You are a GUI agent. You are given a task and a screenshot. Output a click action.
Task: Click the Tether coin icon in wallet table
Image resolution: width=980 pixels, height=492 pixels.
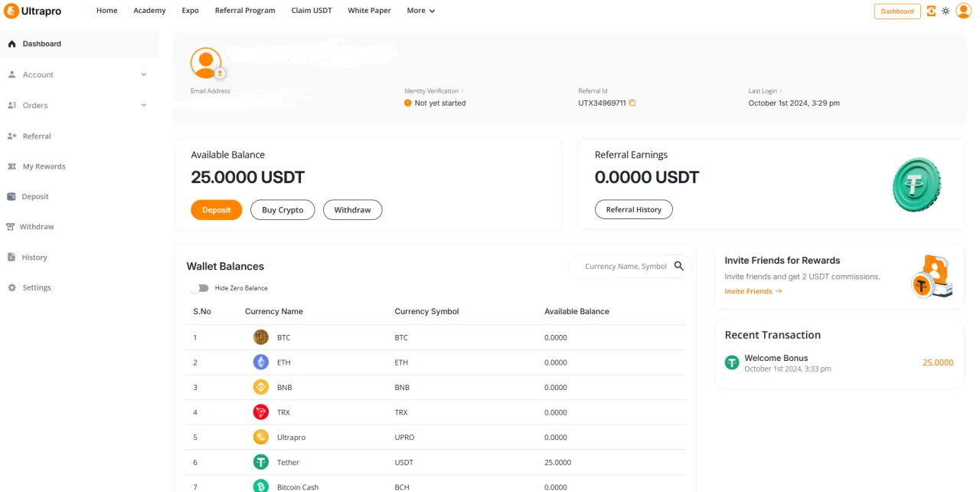pos(261,462)
